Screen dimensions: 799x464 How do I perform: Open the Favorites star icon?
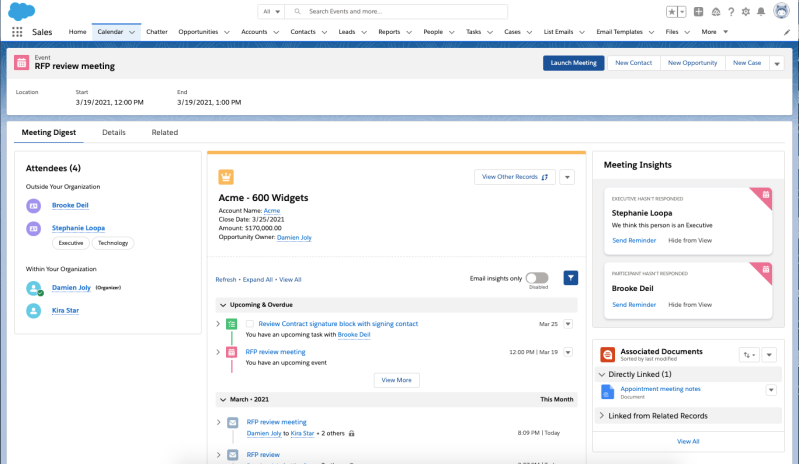point(672,12)
